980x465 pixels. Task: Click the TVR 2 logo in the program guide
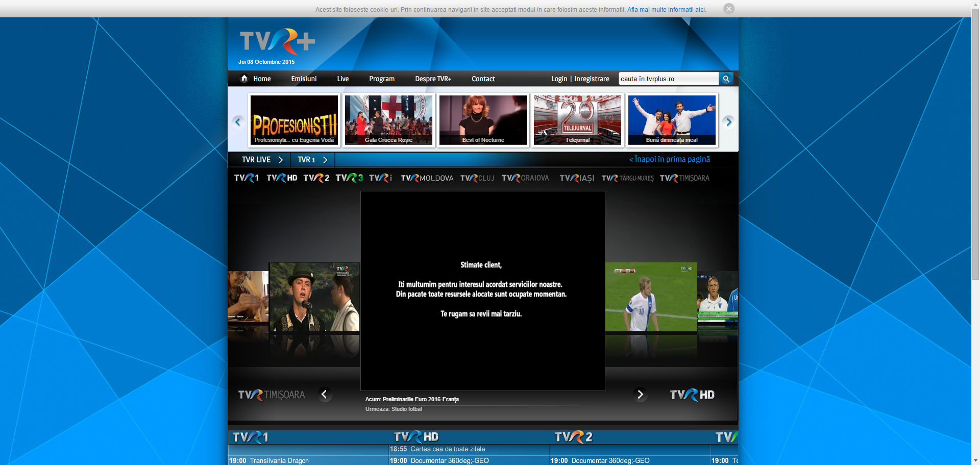tap(574, 437)
